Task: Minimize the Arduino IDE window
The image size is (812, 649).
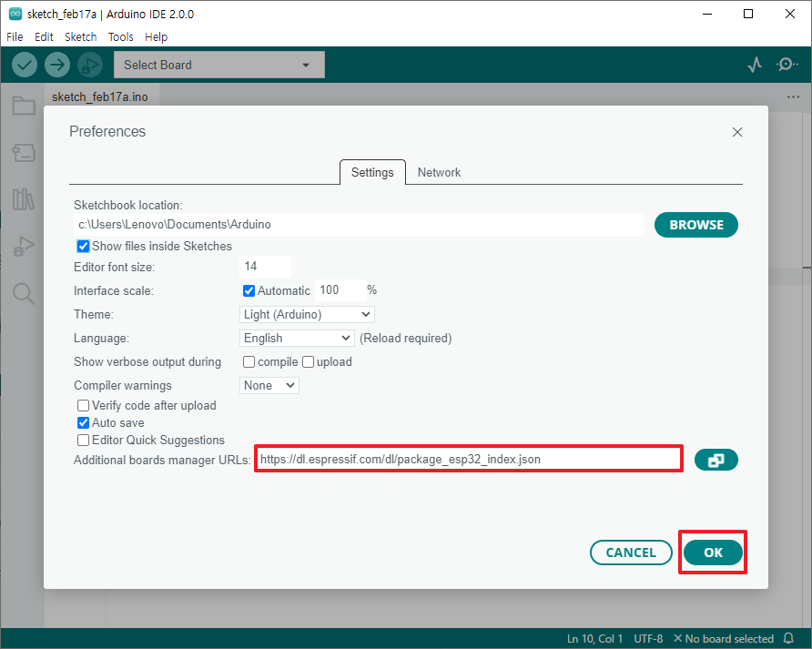Action: (x=707, y=14)
